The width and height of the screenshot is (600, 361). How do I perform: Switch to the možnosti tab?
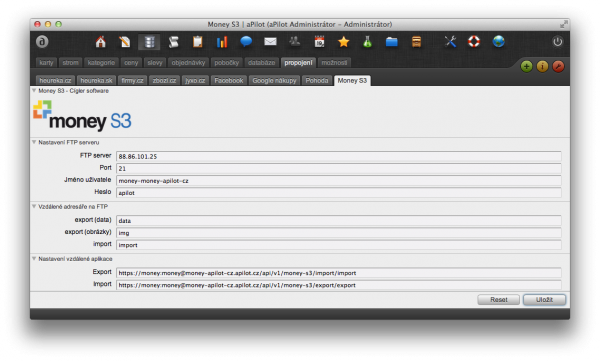pos(334,63)
